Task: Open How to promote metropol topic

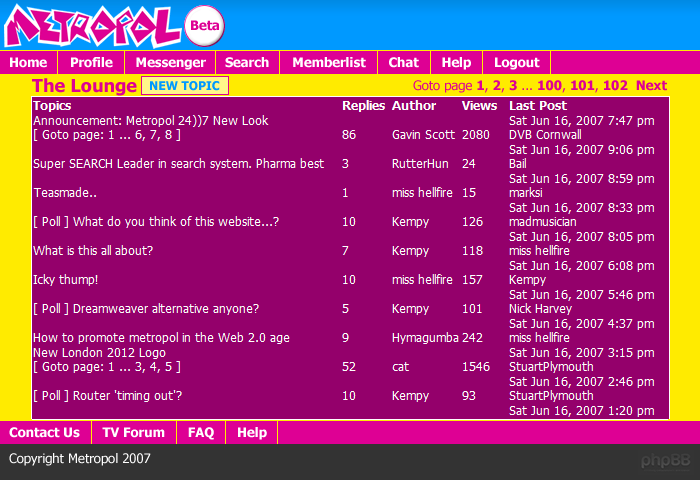Action: [x=161, y=338]
